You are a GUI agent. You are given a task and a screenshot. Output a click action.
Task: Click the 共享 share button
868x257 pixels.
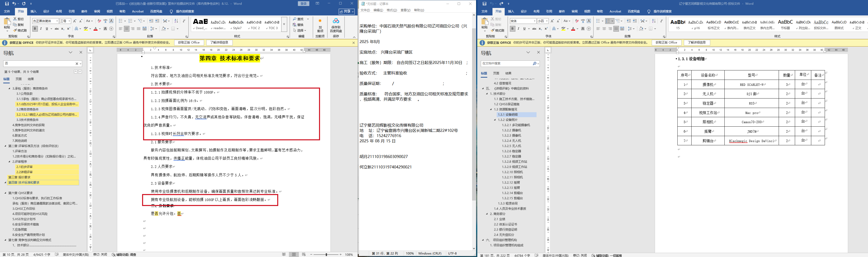(x=347, y=11)
